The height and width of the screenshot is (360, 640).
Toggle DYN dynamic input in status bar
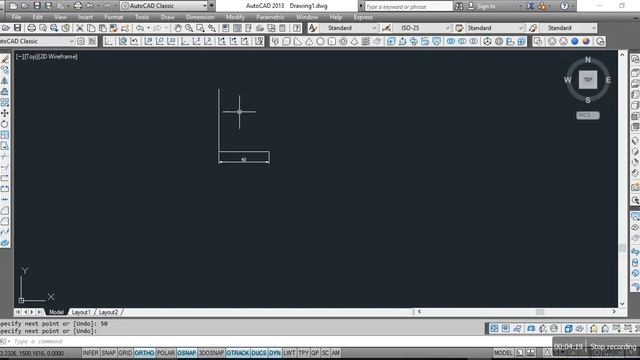(275, 353)
